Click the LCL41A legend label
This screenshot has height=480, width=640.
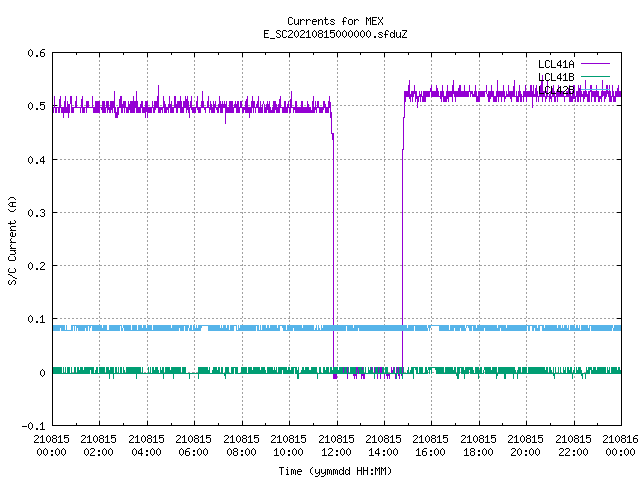click(556, 64)
